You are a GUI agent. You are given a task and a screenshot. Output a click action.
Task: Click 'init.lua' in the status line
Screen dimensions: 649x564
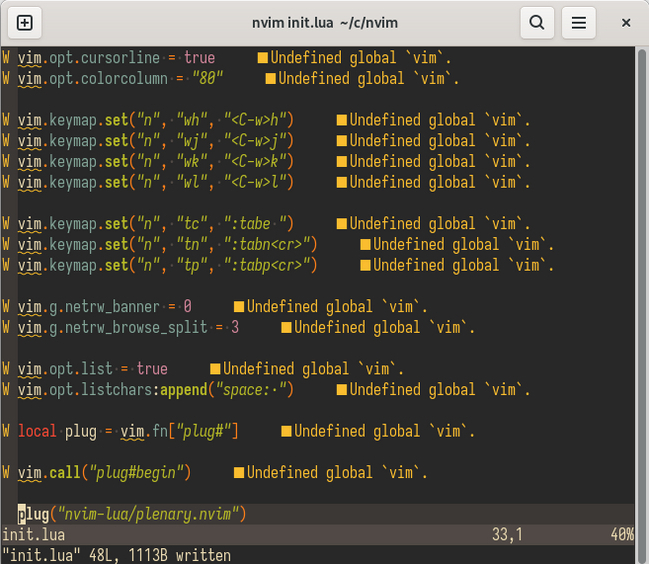(34, 535)
